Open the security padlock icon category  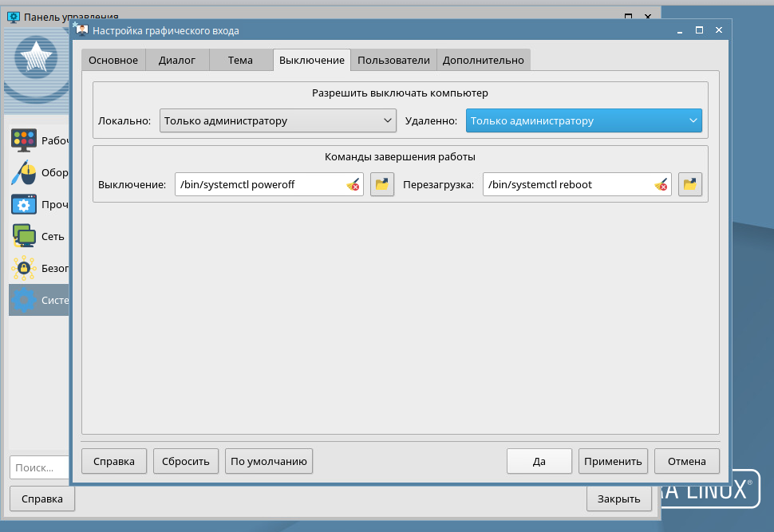(24, 269)
